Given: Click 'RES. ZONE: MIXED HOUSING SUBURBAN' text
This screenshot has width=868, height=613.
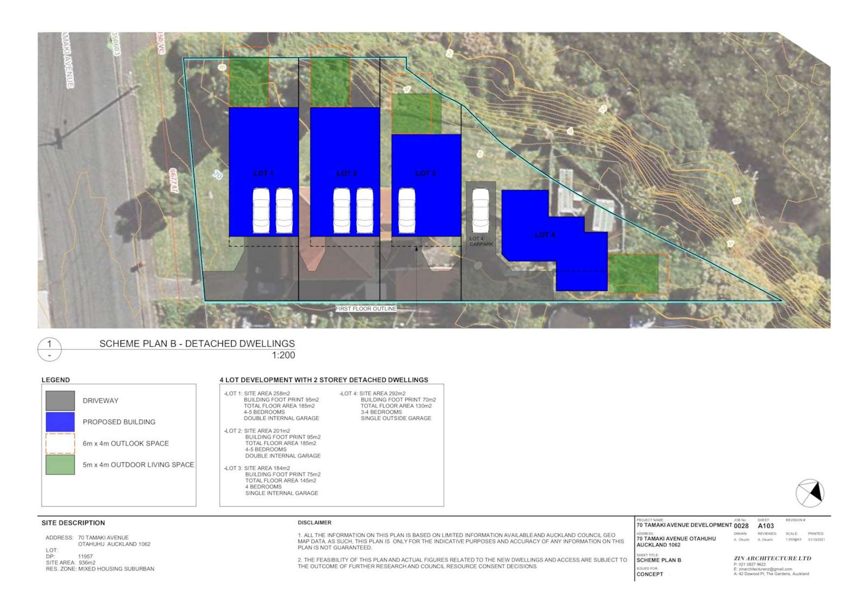Looking at the screenshot, I should coord(100,569).
